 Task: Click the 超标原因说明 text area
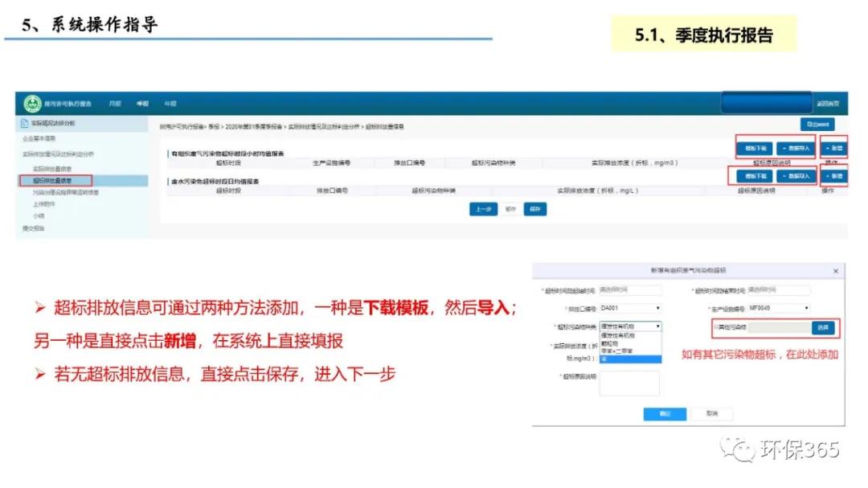[629, 383]
